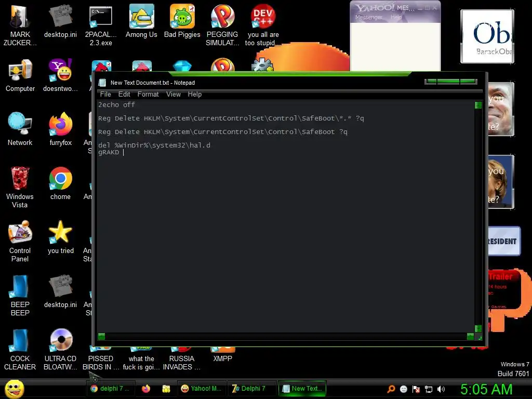Click the '2echo off' line in Notepad
The image size is (532, 399).
[x=117, y=105]
